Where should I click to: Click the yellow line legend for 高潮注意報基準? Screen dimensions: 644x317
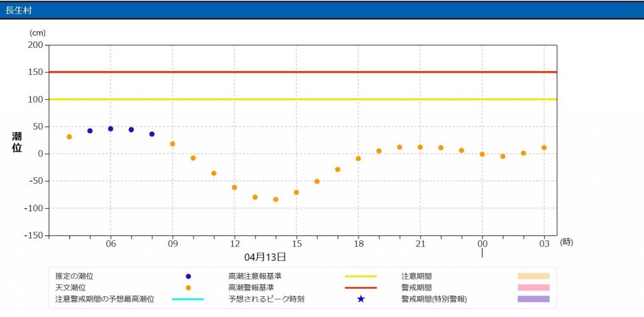point(360,276)
